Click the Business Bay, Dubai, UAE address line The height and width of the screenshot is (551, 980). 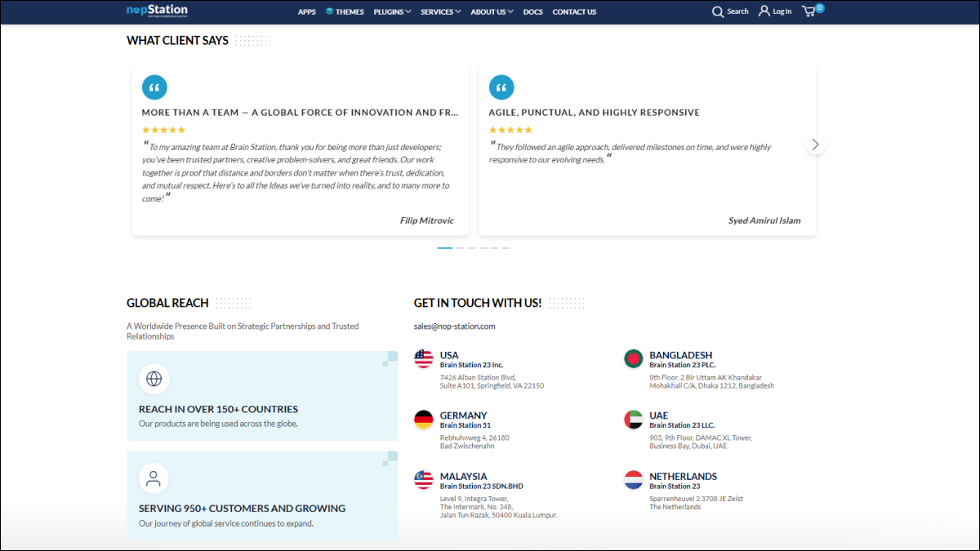[x=689, y=447]
